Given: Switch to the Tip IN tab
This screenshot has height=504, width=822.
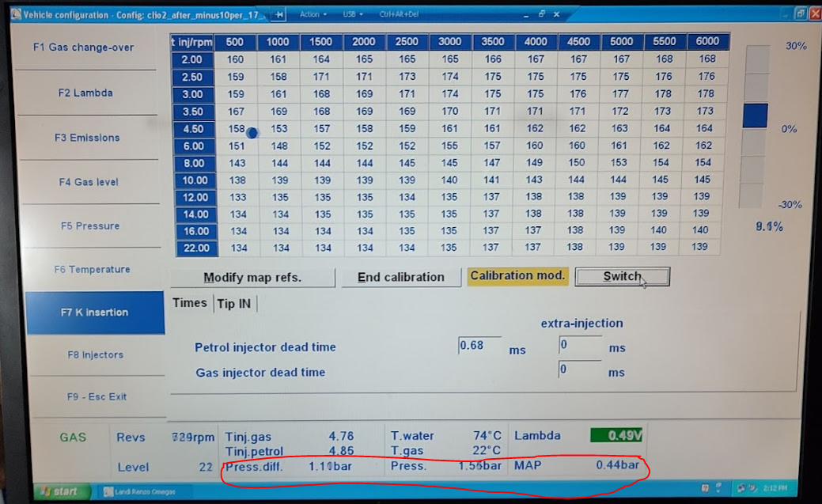Looking at the screenshot, I should (235, 304).
